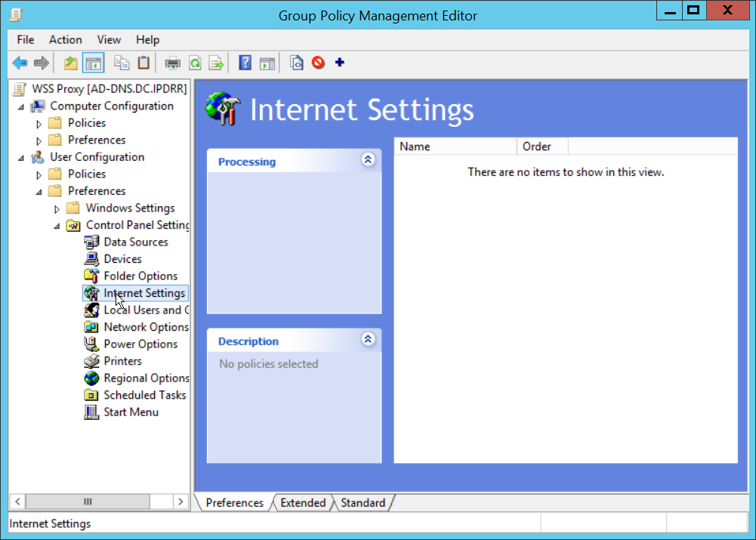The image size is (756, 540).
Task: Collapse the Processing panel chevron
Action: tap(368, 160)
